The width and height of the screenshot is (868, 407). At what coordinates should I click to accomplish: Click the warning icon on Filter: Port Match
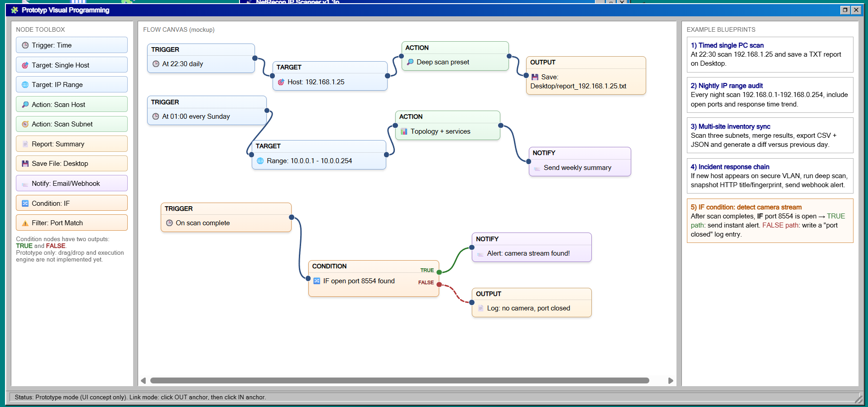click(x=25, y=223)
